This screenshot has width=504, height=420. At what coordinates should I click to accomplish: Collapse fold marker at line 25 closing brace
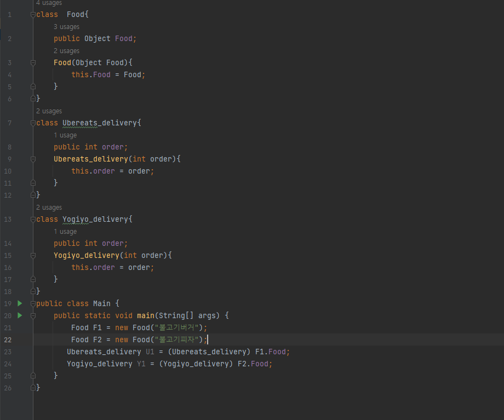33,376
